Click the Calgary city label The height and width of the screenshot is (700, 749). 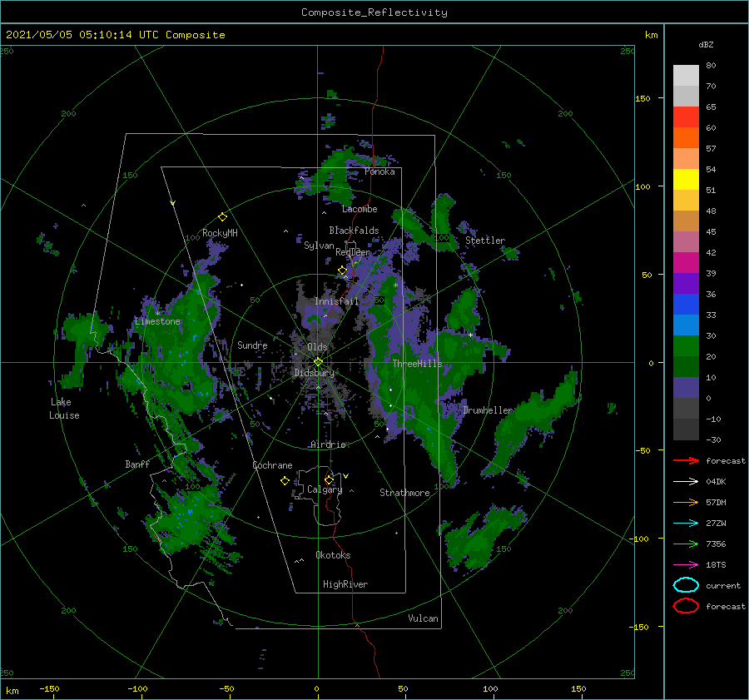[x=325, y=489]
